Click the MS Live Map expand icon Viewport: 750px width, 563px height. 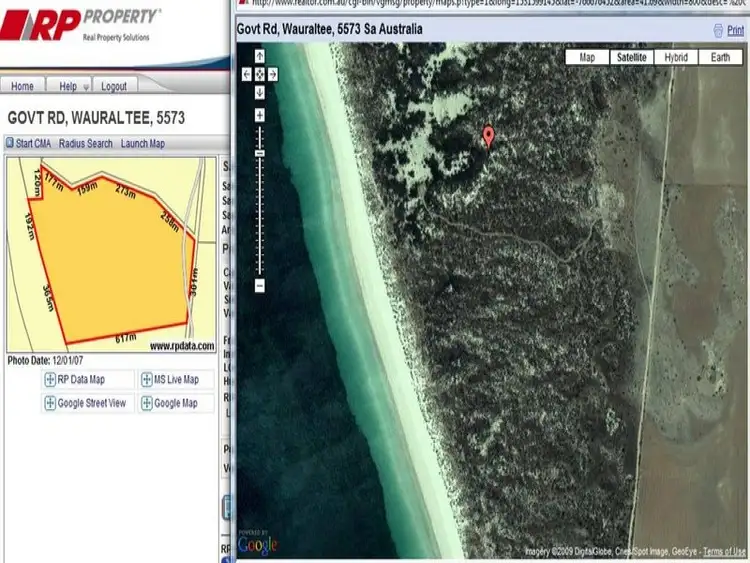coord(146,380)
